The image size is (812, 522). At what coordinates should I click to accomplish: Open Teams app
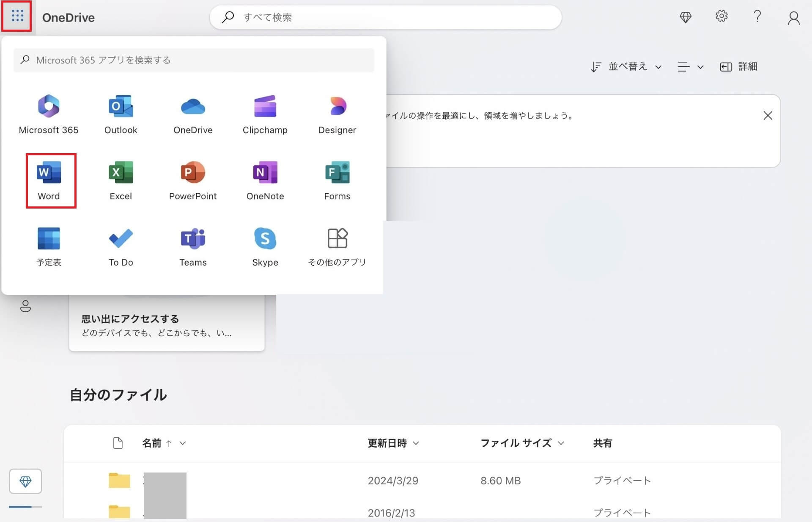pyautogui.click(x=193, y=247)
